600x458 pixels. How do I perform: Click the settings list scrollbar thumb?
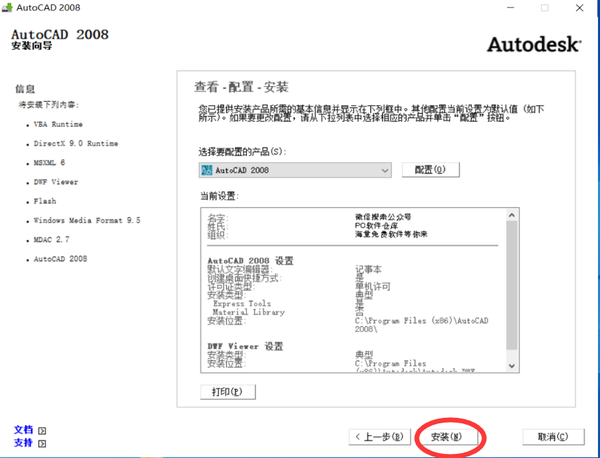coord(512,285)
